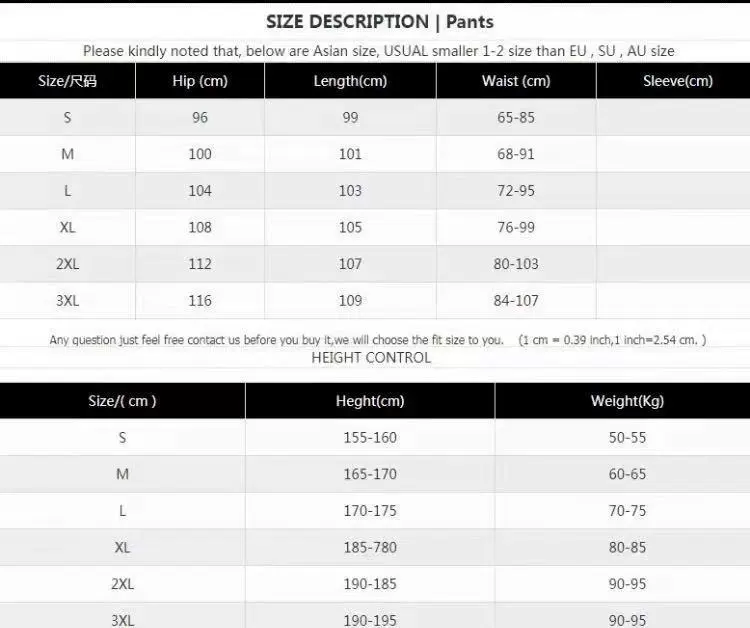Screen dimensions: 750x628
Task: Select the height range 185-780 cell
Action: (370, 547)
